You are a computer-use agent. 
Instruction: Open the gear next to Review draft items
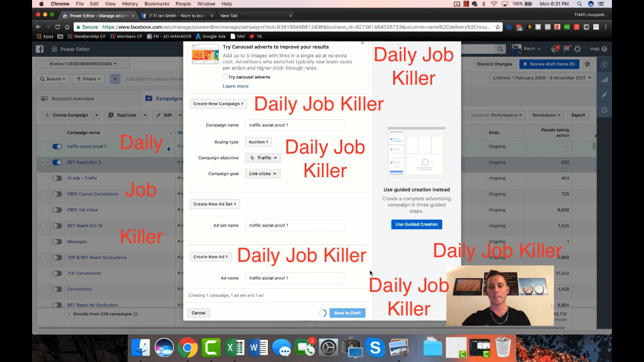[x=587, y=64]
